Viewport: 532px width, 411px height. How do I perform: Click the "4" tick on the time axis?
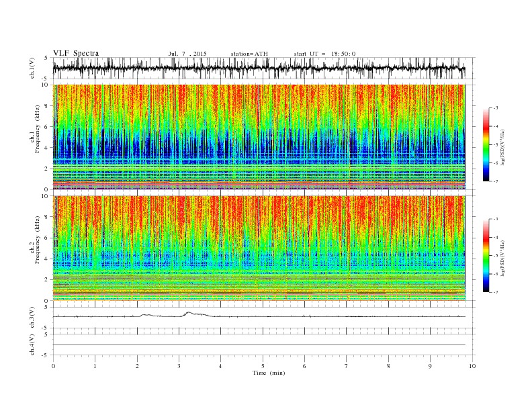point(221,366)
